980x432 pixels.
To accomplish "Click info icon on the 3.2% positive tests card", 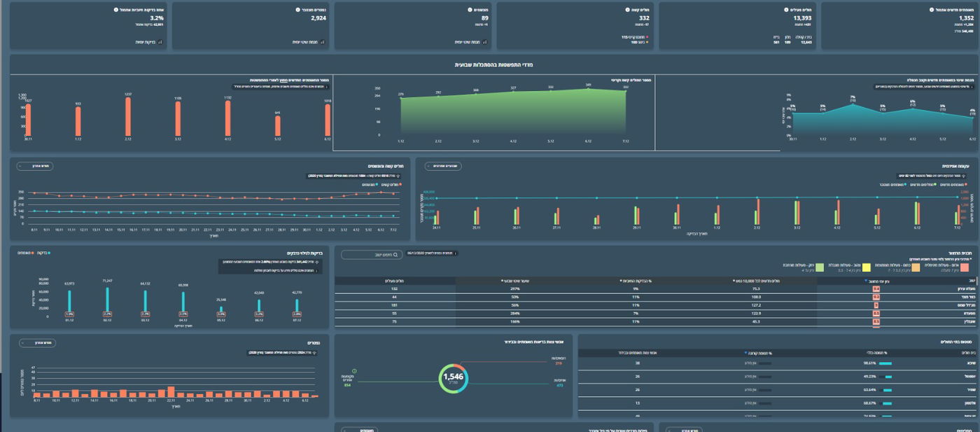I will coord(115,11).
